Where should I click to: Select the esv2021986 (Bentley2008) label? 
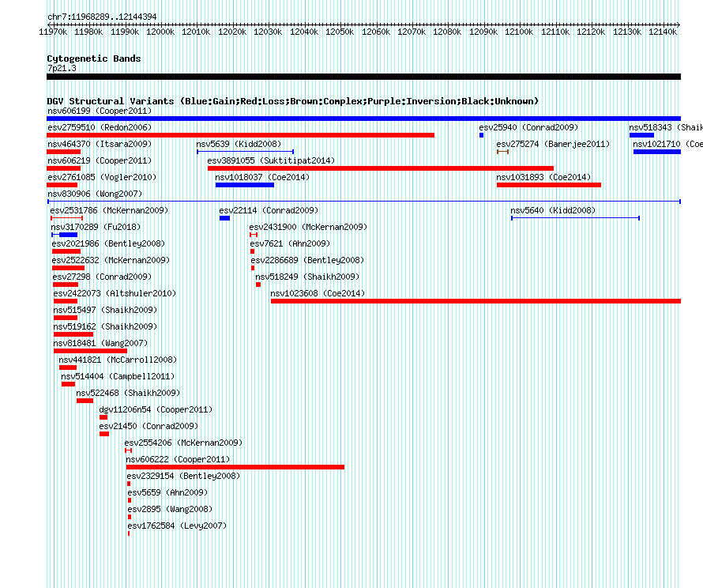tap(108, 243)
